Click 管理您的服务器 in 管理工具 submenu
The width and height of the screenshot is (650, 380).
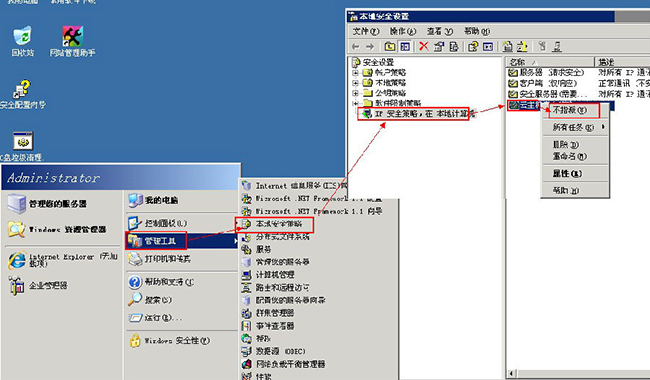coord(276,262)
